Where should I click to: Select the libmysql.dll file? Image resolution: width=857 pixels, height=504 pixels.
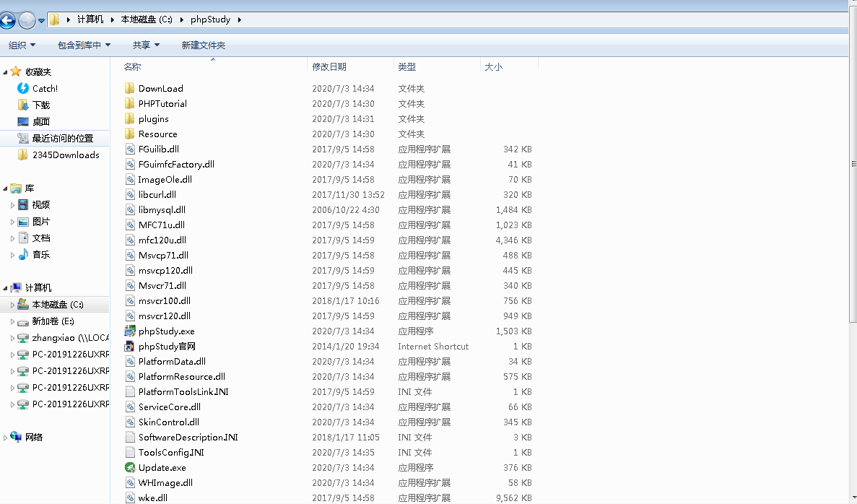click(x=160, y=209)
